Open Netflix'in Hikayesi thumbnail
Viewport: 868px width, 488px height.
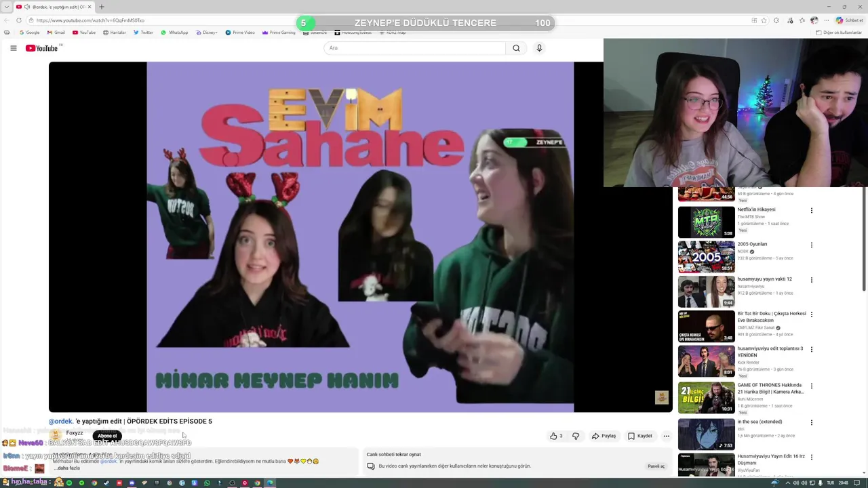pos(706,222)
